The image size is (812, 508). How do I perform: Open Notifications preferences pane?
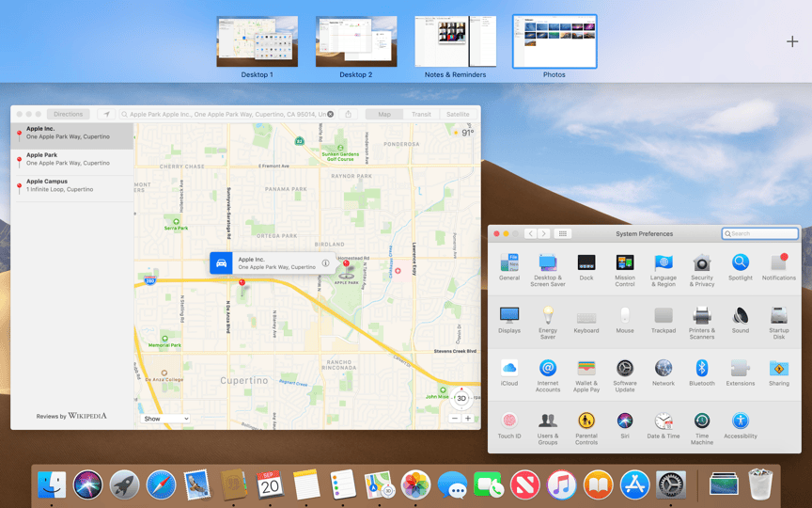tap(778, 267)
